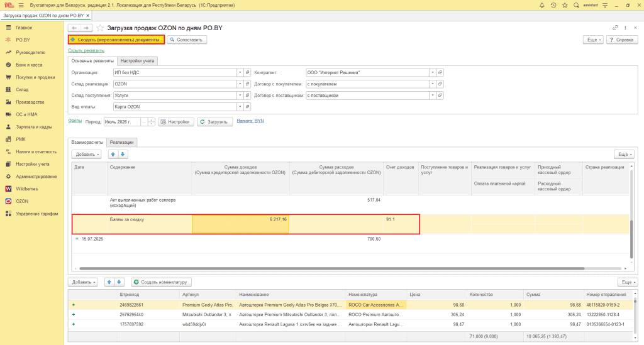Click Создать номенклатуру button
Viewport: 644px width, 345px height.
(x=162, y=282)
